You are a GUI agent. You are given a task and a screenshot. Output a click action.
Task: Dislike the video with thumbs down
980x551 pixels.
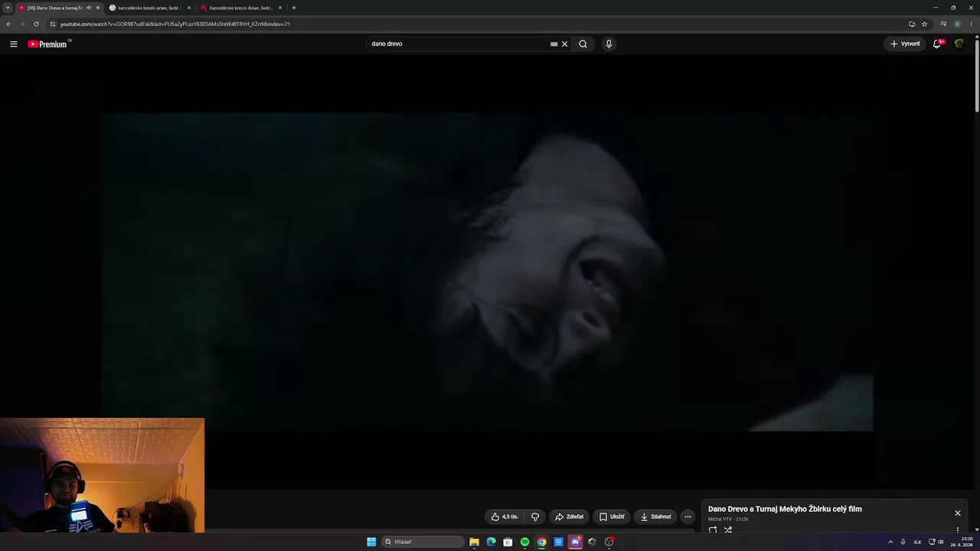[x=535, y=517]
